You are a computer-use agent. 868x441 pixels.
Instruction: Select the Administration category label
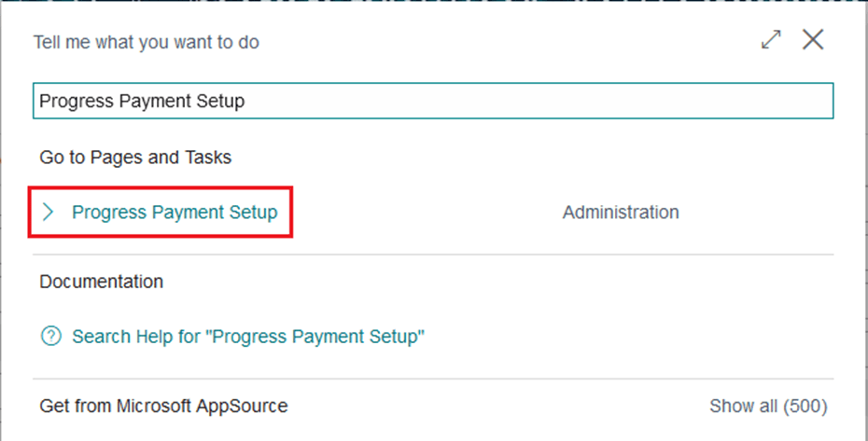pos(621,213)
